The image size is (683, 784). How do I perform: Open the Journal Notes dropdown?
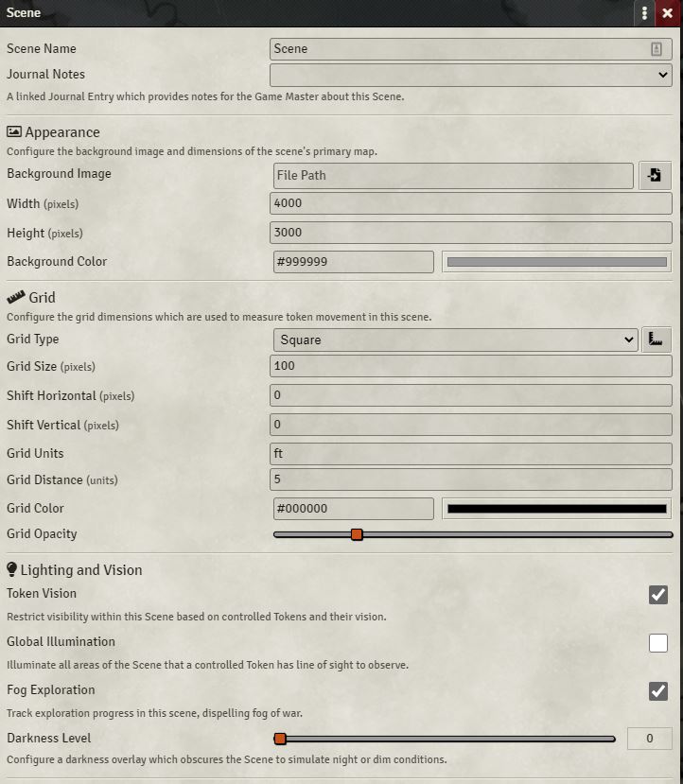[x=470, y=75]
